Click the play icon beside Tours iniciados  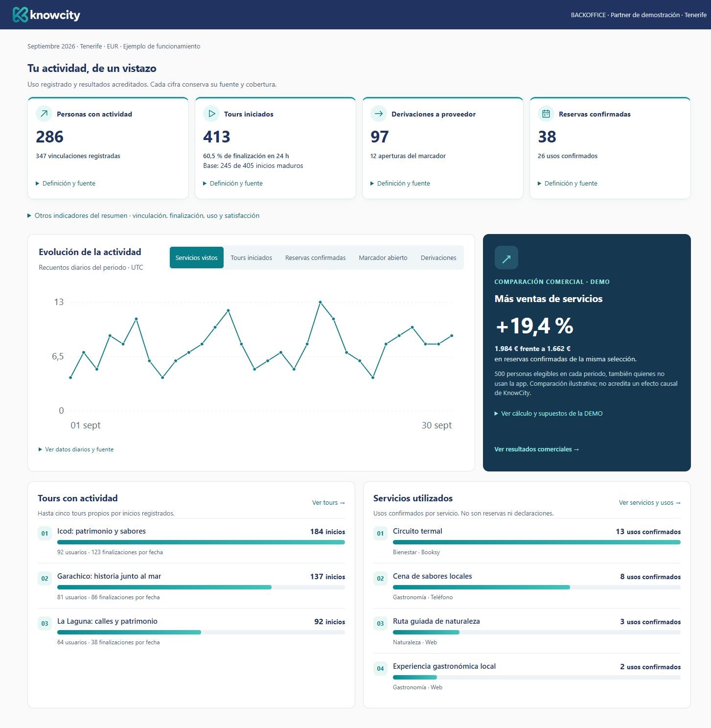click(211, 114)
